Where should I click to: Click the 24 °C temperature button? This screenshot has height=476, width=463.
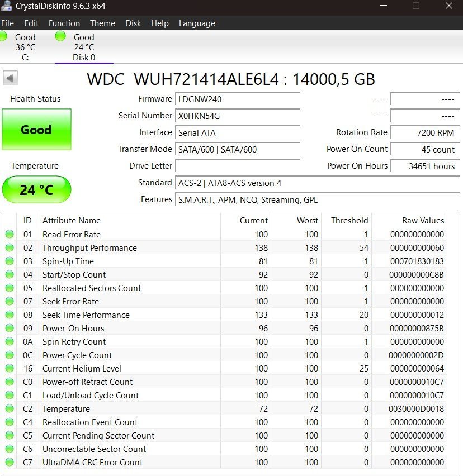(36, 190)
